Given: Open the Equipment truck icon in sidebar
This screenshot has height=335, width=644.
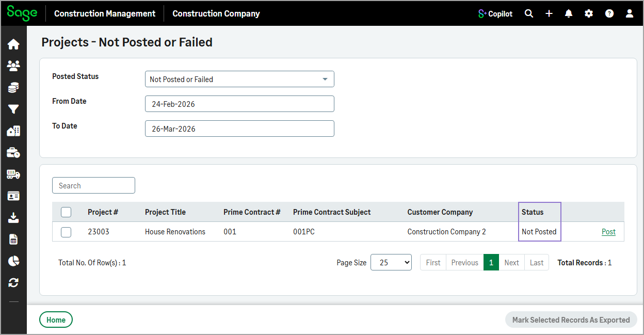Looking at the screenshot, I should (14, 174).
